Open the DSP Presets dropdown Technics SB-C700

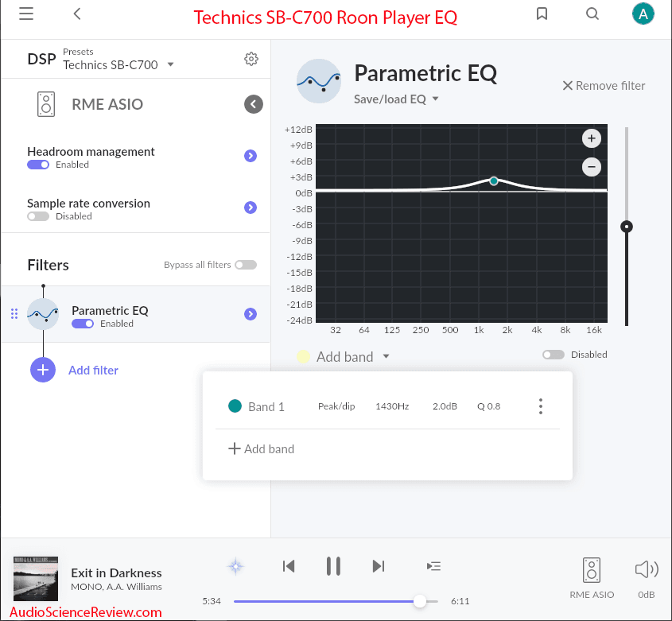[x=118, y=64]
